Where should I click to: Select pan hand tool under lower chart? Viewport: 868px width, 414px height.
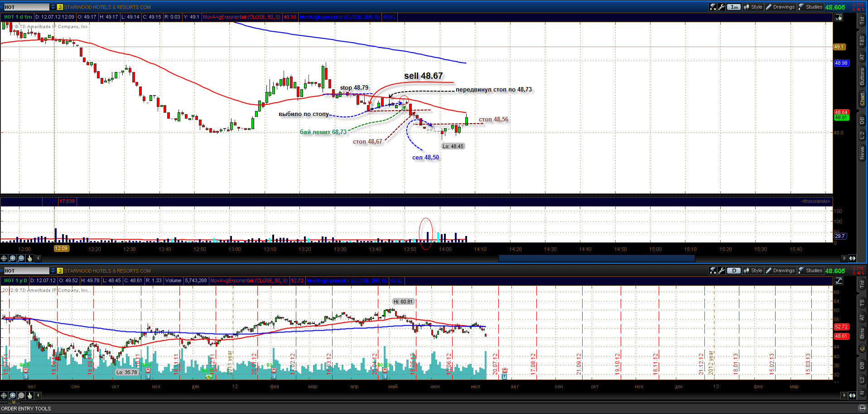(30, 395)
